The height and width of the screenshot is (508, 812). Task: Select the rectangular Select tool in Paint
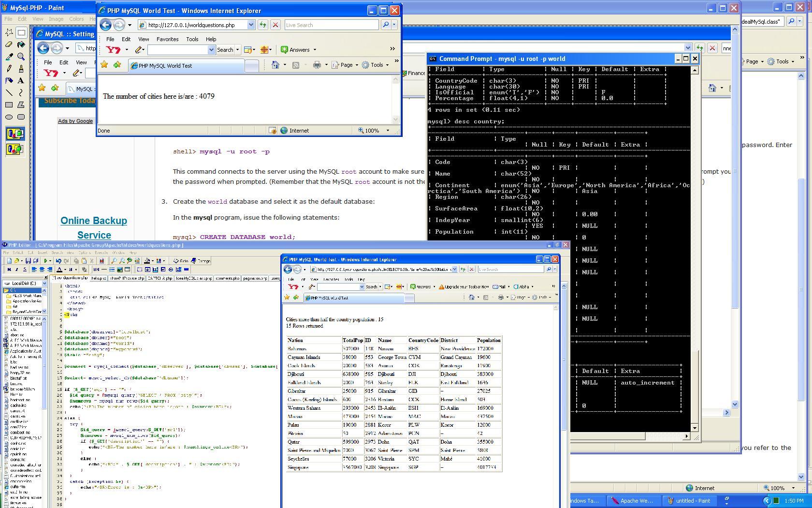click(x=21, y=32)
